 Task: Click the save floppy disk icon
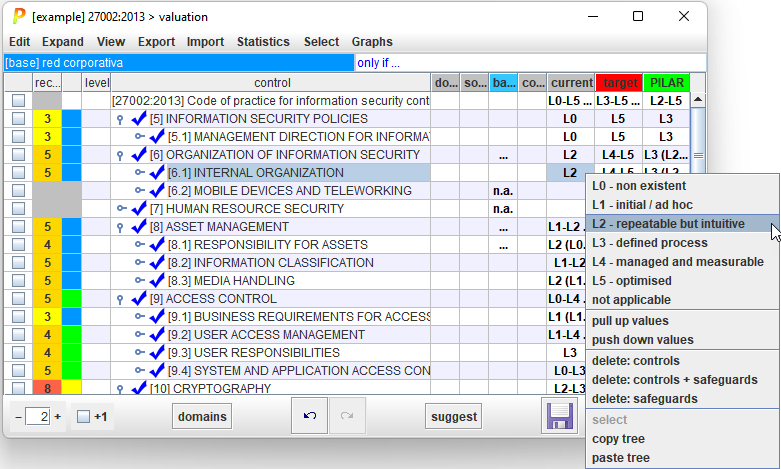[x=559, y=416]
